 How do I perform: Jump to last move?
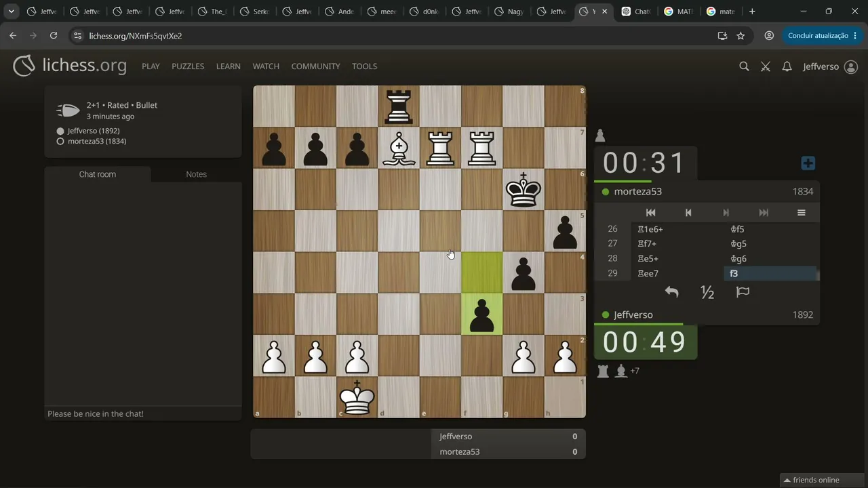pyautogui.click(x=764, y=212)
